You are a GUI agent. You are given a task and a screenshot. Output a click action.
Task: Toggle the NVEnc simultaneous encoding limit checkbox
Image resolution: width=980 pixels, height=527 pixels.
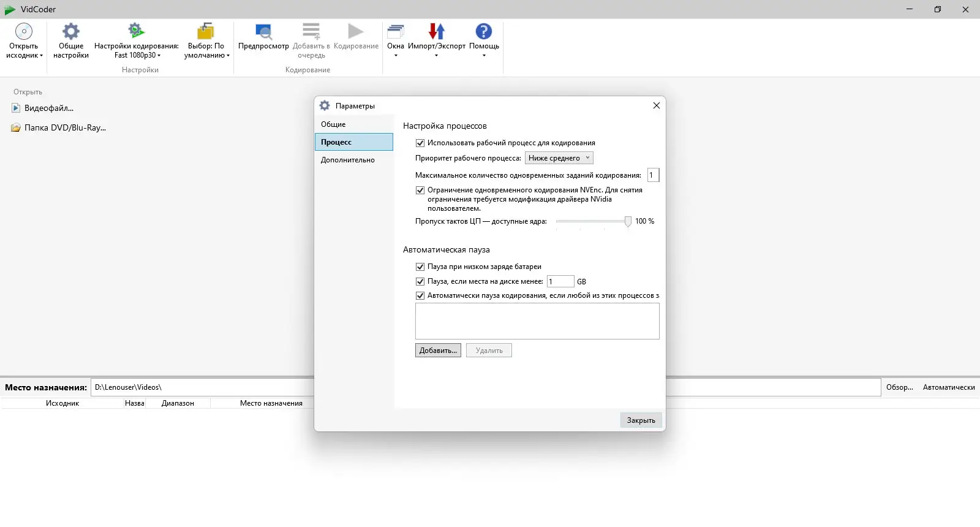[420, 191]
